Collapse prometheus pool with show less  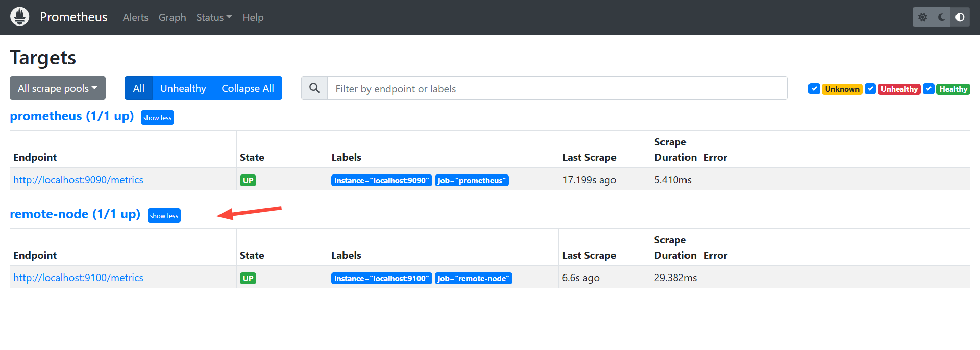[x=157, y=118]
